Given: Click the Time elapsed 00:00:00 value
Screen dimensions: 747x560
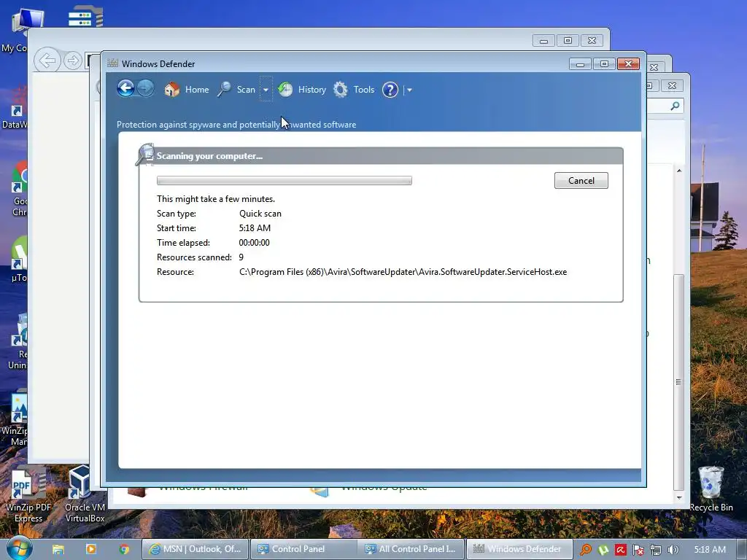Looking at the screenshot, I should click(x=254, y=243).
